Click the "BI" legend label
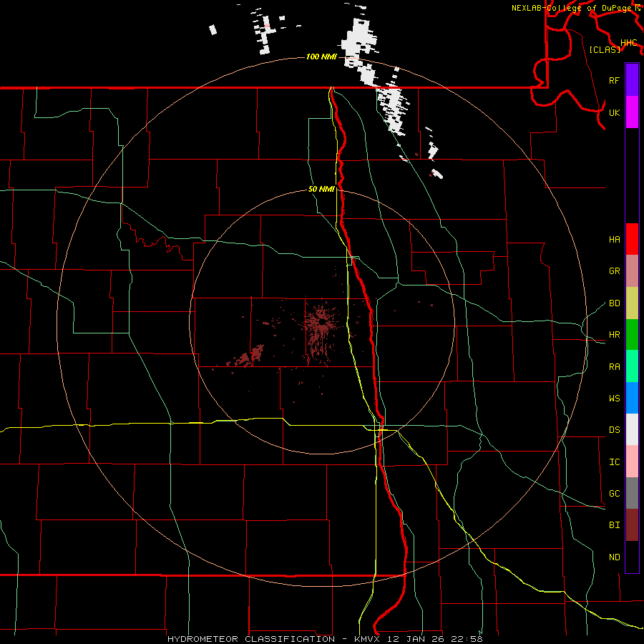The width and height of the screenshot is (644, 644). (x=614, y=525)
